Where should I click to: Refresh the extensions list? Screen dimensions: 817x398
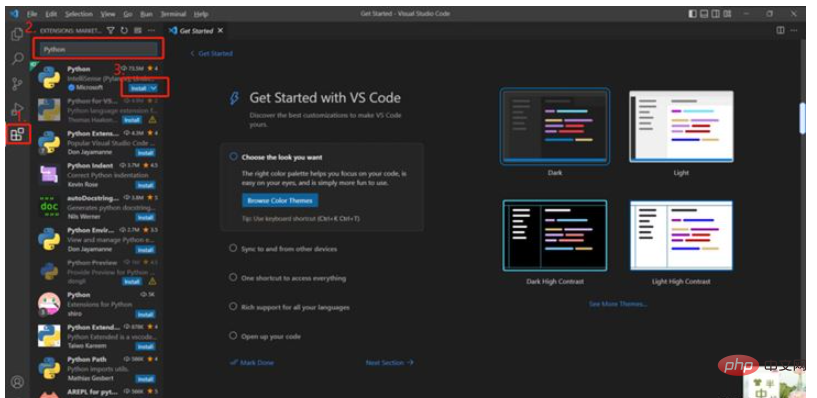[124, 31]
